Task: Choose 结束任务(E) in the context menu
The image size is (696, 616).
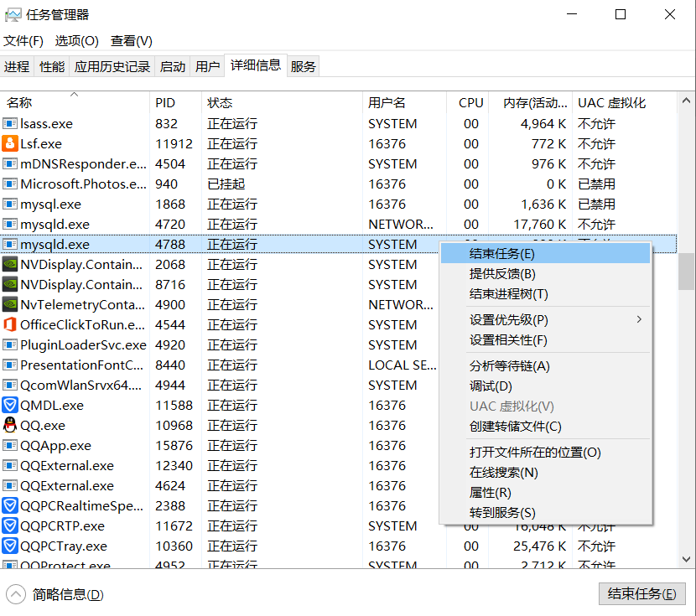Action: click(546, 254)
